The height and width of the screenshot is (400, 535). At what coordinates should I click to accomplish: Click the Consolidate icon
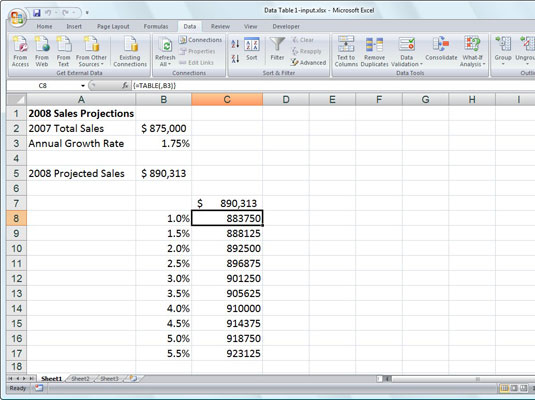click(x=441, y=44)
